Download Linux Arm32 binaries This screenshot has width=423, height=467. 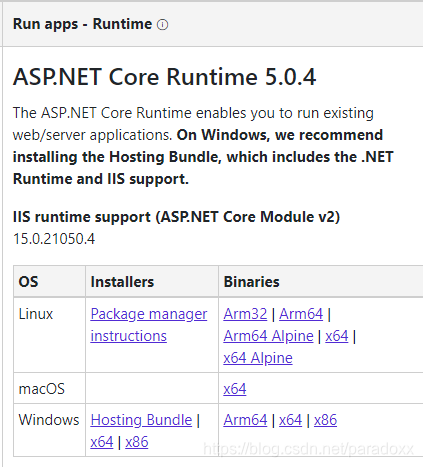pyautogui.click(x=245, y=314)
